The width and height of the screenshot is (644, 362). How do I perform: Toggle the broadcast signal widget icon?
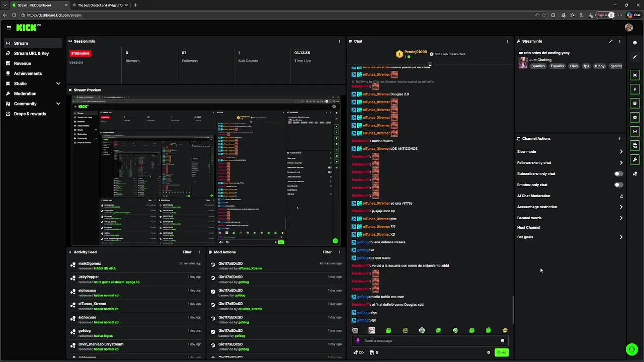(635, 131)
